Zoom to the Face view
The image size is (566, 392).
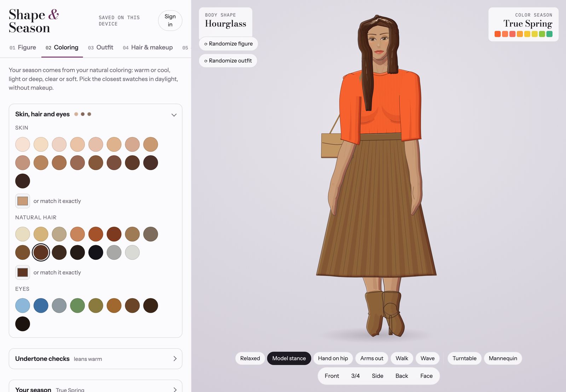point(427,376)
